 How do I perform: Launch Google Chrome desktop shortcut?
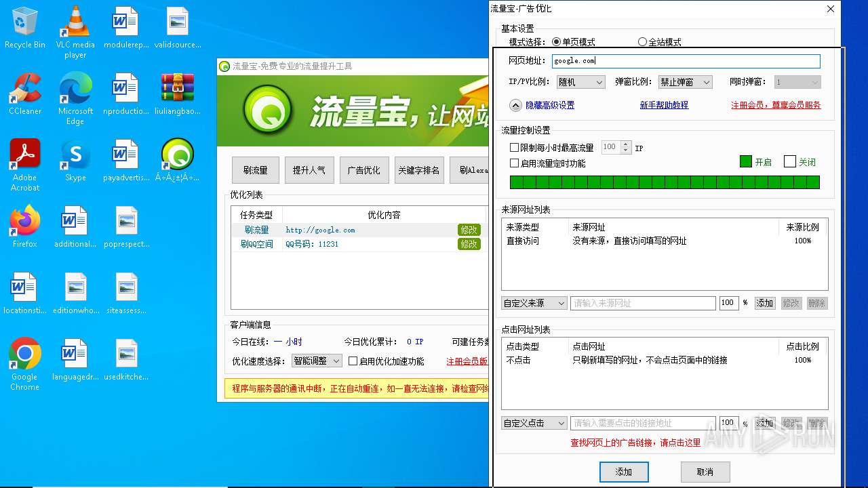(24, 365)
